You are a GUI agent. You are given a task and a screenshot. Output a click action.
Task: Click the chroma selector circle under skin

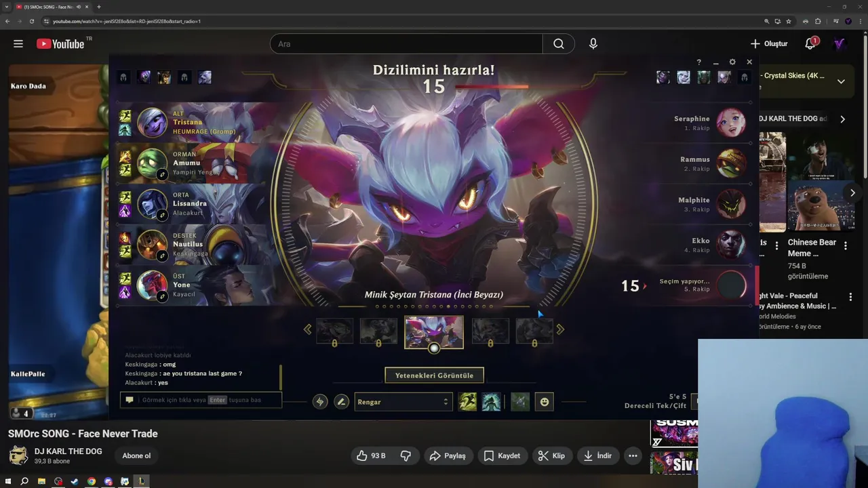pos(434,348)
